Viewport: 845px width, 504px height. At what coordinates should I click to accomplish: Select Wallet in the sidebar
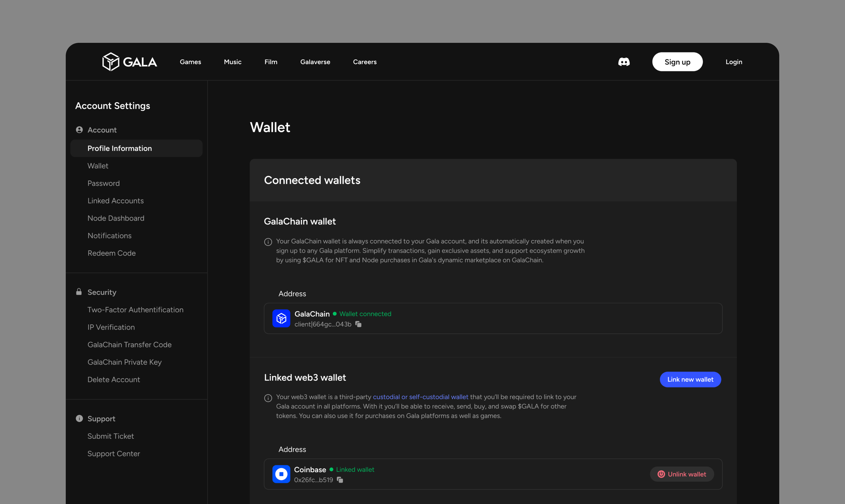tap(98, 166)
